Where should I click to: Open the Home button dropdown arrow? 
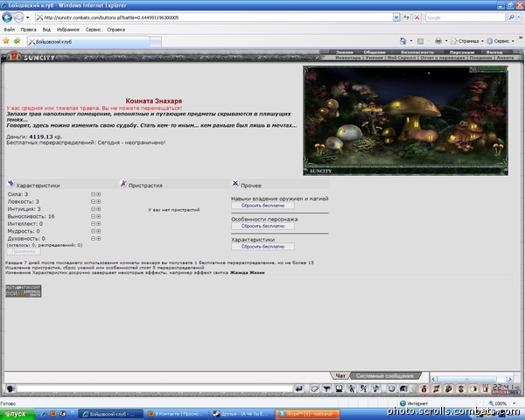pos(411,41)
